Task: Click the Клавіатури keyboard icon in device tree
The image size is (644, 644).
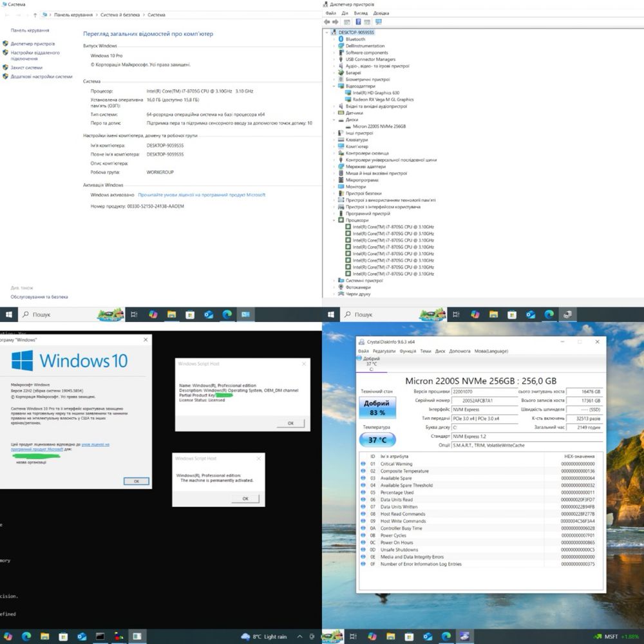Action: tap(341, 140)
